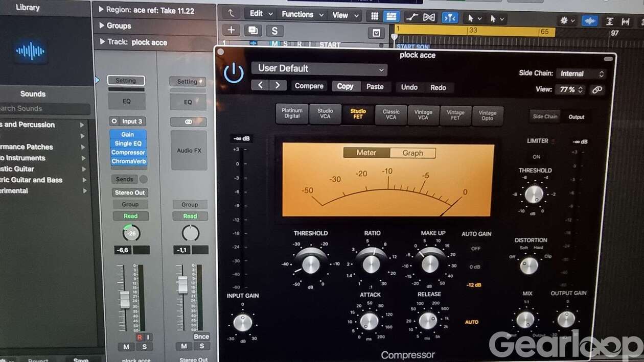Solo the Stereo Out channel strip
The image size is (644, 362).
tap(201, 346)
